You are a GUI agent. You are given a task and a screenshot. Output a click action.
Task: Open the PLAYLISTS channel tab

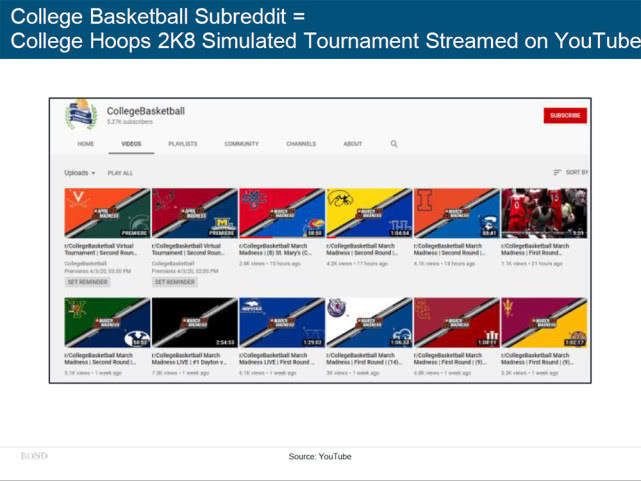pyautogui.click(x=183, y=144)
